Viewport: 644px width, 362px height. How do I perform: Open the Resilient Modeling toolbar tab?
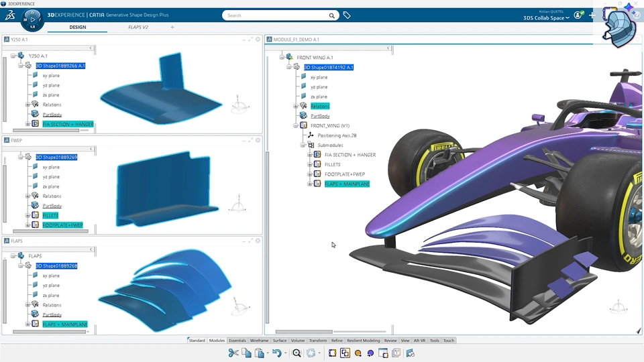[x=364, y=341]
